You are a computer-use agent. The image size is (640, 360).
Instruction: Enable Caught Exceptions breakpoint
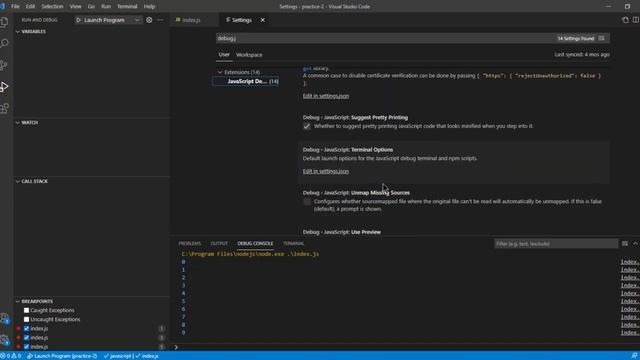click(x=27, y=311)
